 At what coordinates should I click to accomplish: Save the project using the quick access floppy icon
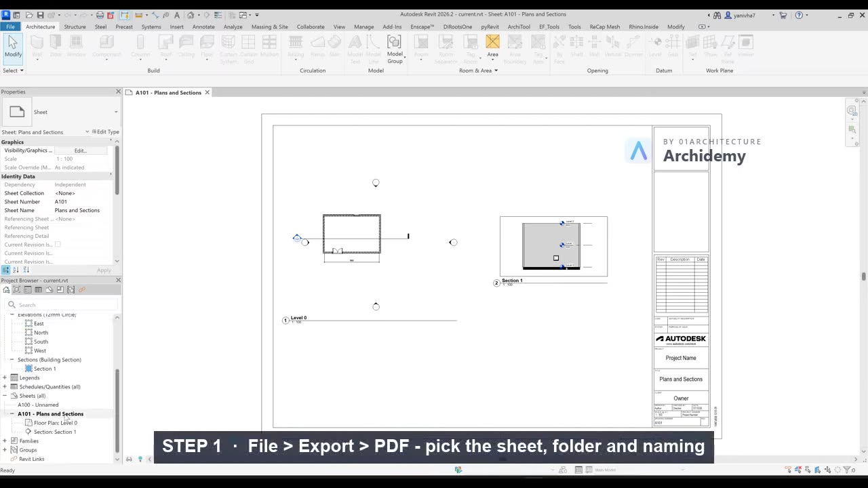(x=40, y=15)
